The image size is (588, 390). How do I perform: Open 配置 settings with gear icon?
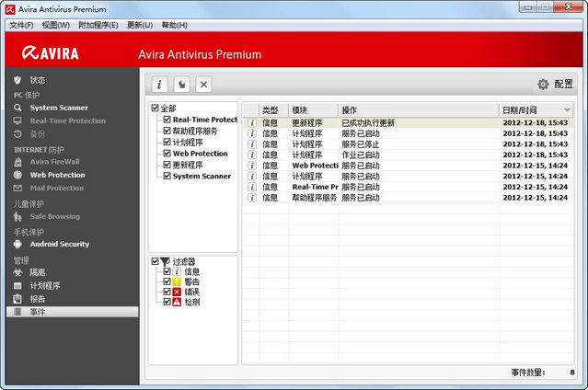pos(555,85)
